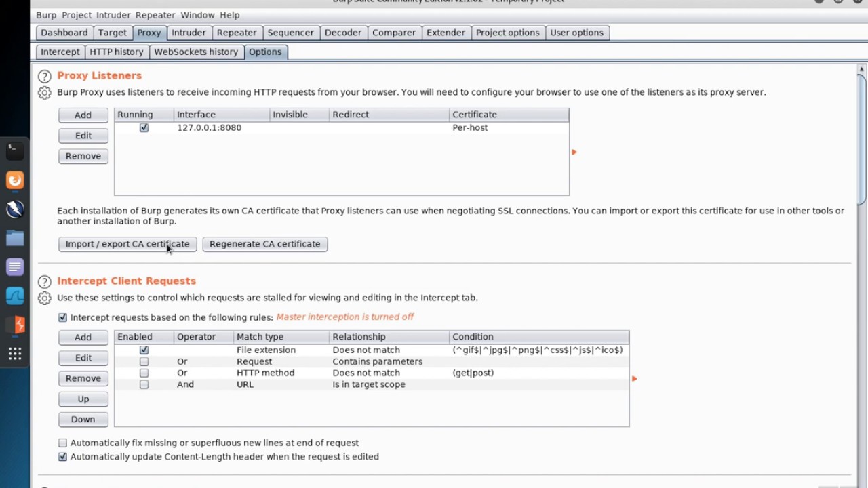Uncheck 'Automatically update Content-Length header'

click(x=62, y=457)
